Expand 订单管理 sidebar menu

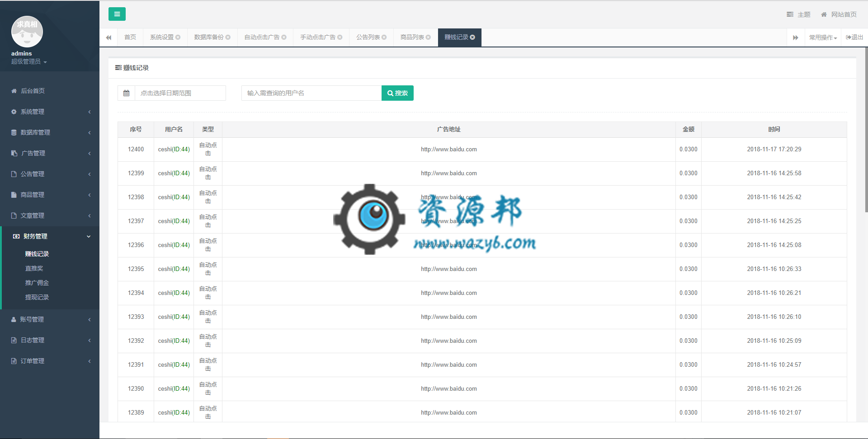coord(50,361)
